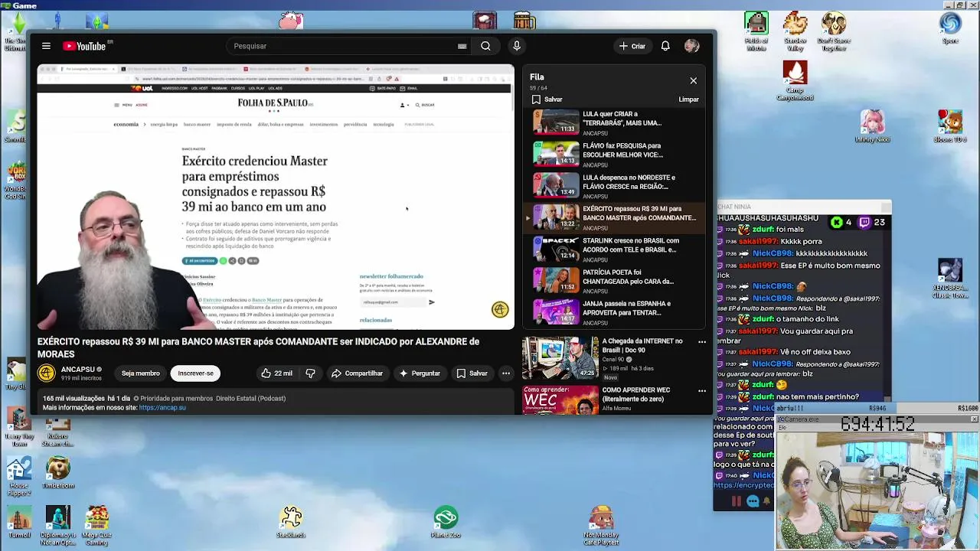Click the ANCAPSU watermark in the player corner

point(500,309)
